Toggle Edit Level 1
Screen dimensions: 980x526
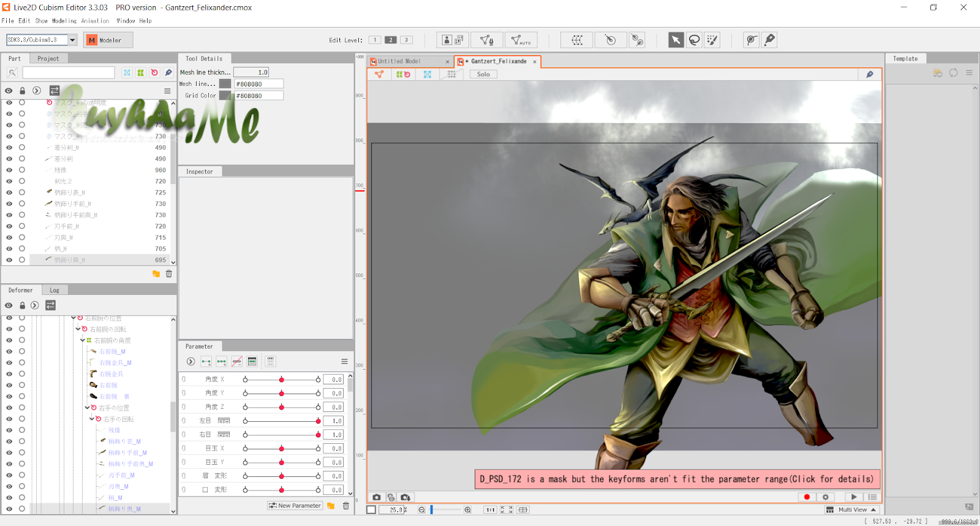375,40
